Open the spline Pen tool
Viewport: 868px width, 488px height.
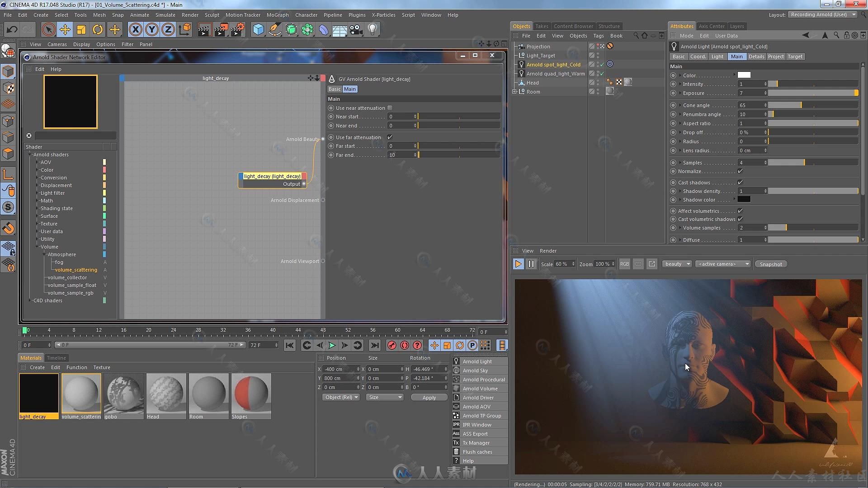point(275,30)
